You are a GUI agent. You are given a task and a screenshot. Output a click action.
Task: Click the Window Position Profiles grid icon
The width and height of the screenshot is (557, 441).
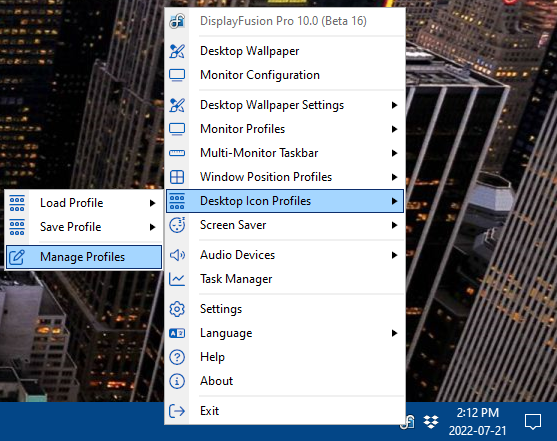click(x=177, y=177)
